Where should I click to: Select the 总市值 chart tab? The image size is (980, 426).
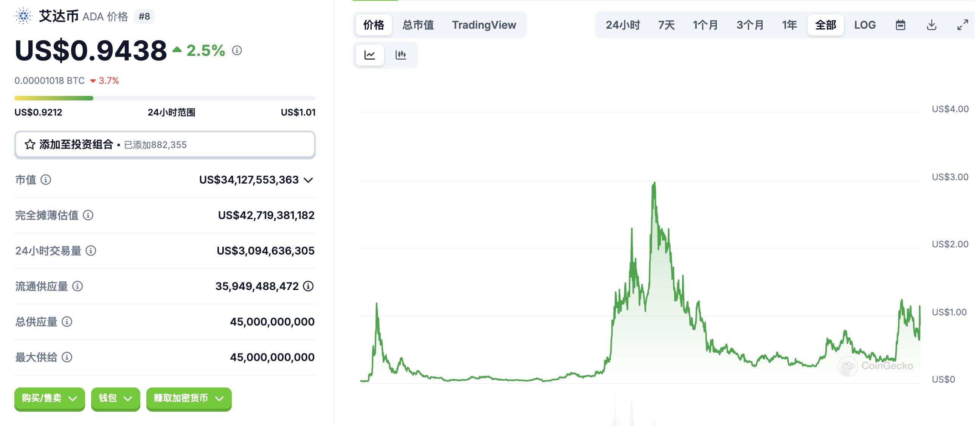pyautogui.click(x=418, y=25)
